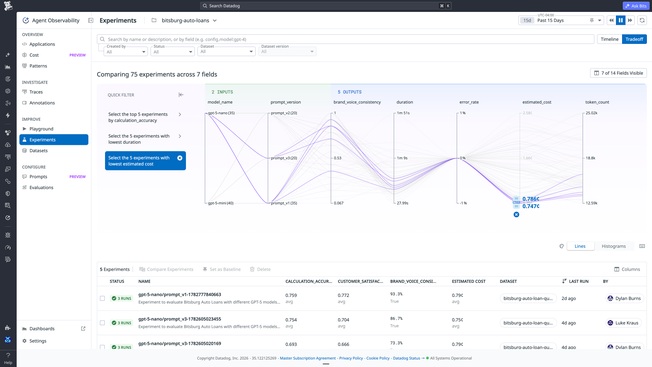Click the lightning bolt icon in dark rail
This screenshot has height=367, width=652.
pyautogui.click(x=8, y=116)
